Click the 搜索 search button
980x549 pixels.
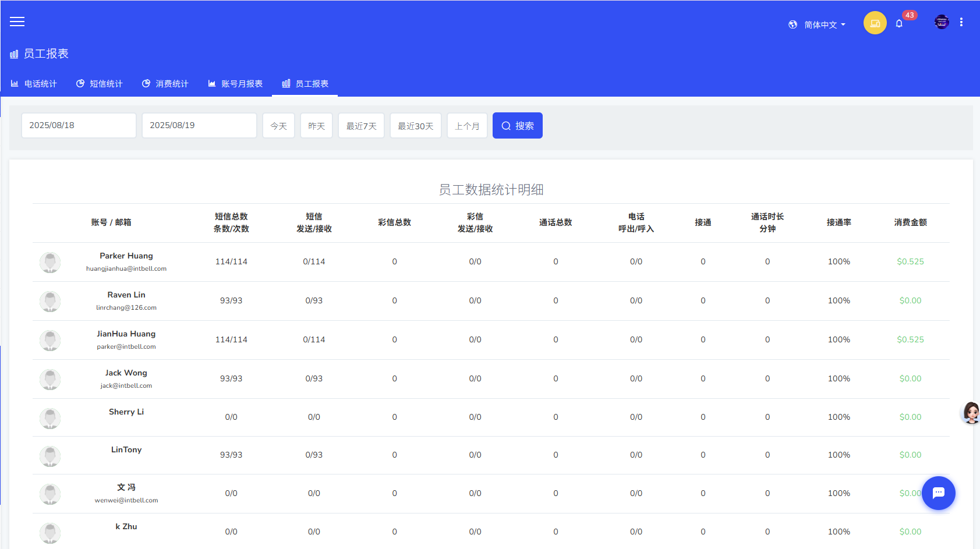(x=517, y=126)
